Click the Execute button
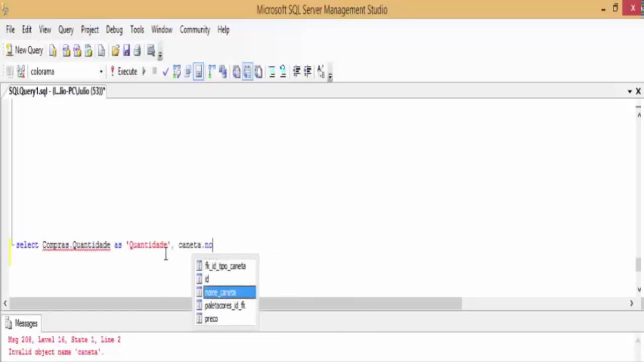The width and height of the screenshot is (644, 362). [123, 71]
